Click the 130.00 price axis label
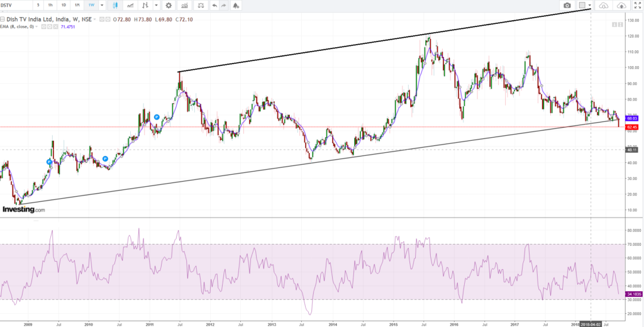Image resolution: width=644 pixels, height=327 pixels. (x=633, y=20)
